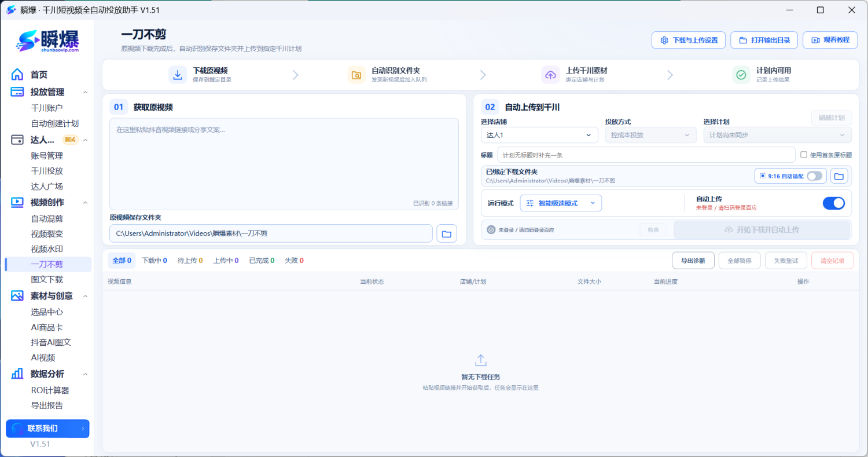Open folder icon beside 9:16 自动适配
Image resolution: width=868 pixels, height=457 pixels.
coord(840,176)
